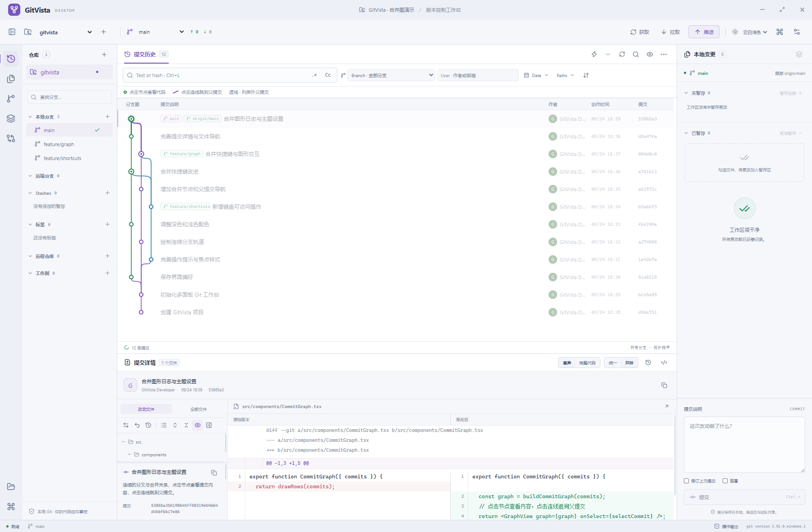Image resolution: width=812 pixels, height=532 pixels.
Task: Click the lightning quick action icon
Action: point(594,54)
